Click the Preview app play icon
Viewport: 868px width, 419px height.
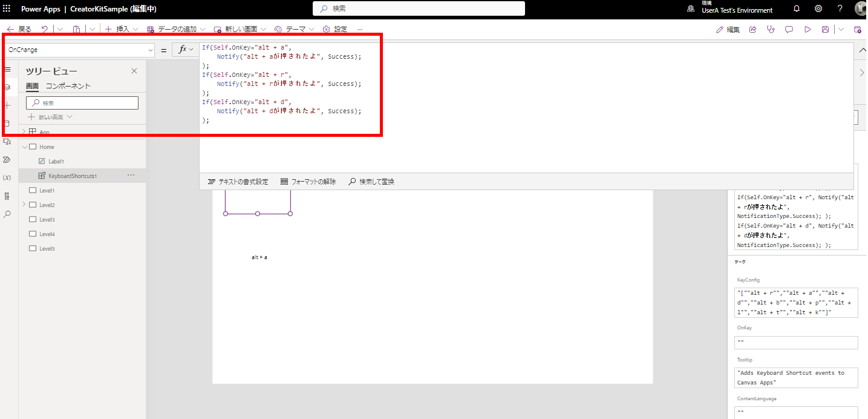[x=808, y=29]
